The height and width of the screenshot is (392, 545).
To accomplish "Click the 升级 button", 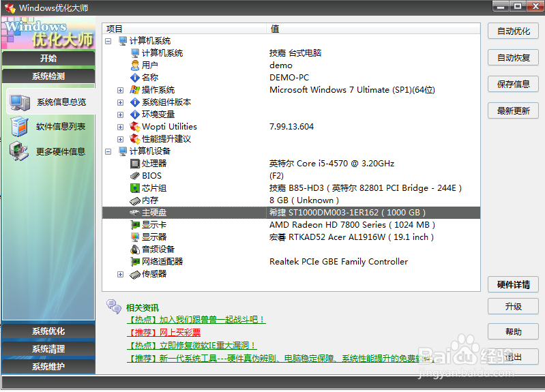I will 513,307.
